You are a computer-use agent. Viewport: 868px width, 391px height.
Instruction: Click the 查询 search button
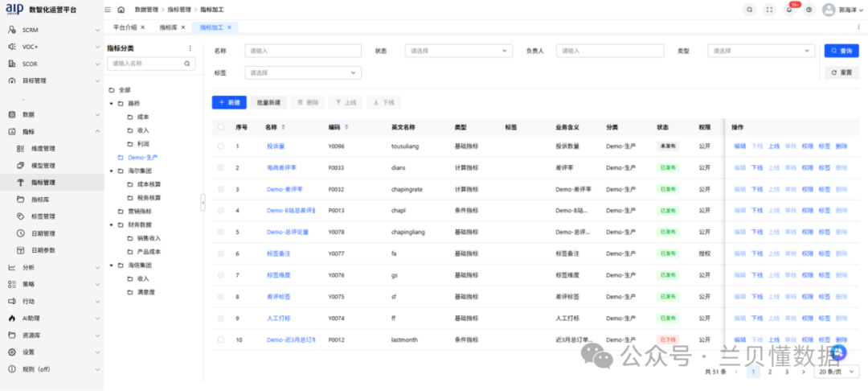(841, 51)
